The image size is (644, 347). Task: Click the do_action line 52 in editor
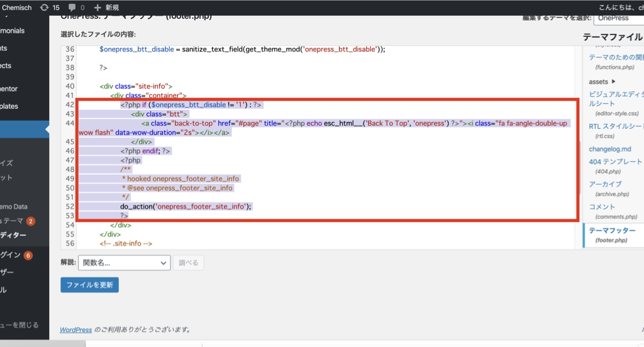tap(186, 207)
